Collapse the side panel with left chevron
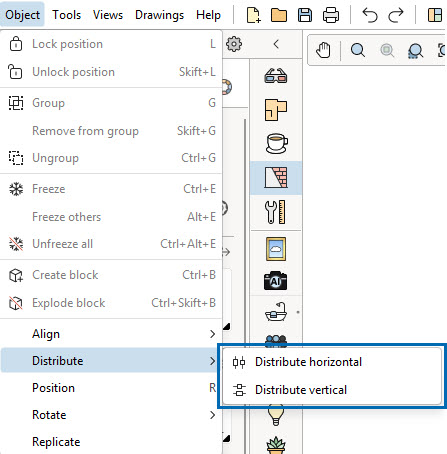 coord(276,44)
